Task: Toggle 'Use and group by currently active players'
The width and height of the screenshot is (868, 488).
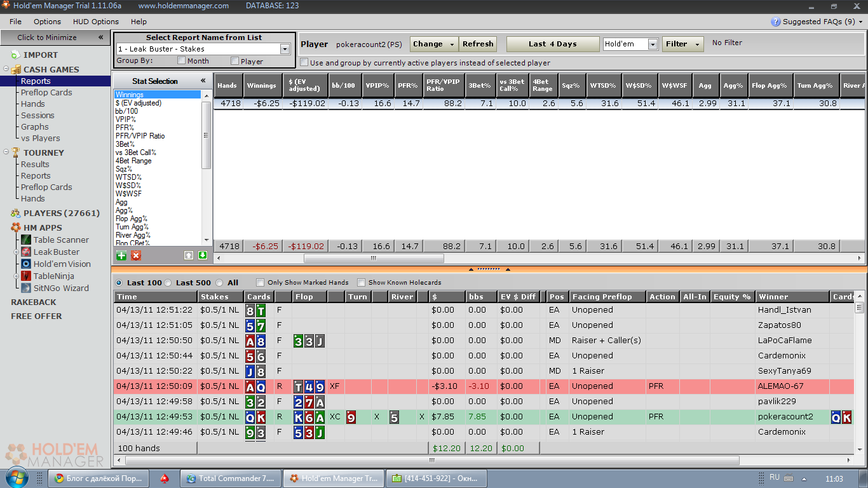Action: click(x=304, y=63)
